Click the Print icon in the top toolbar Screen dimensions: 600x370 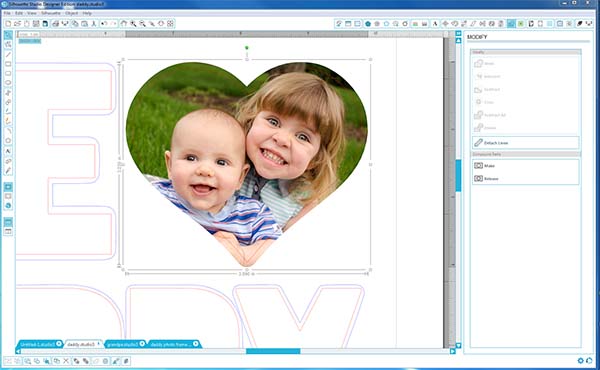55,24
